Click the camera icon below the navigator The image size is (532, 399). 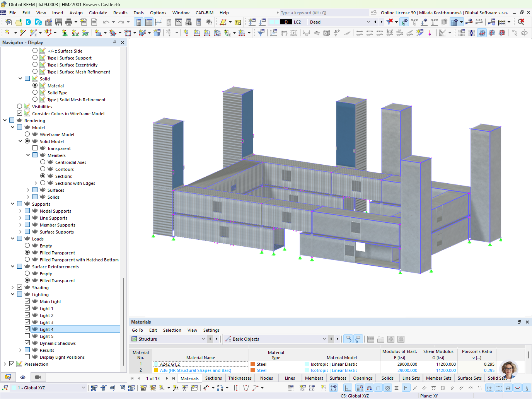coord(37,377)
